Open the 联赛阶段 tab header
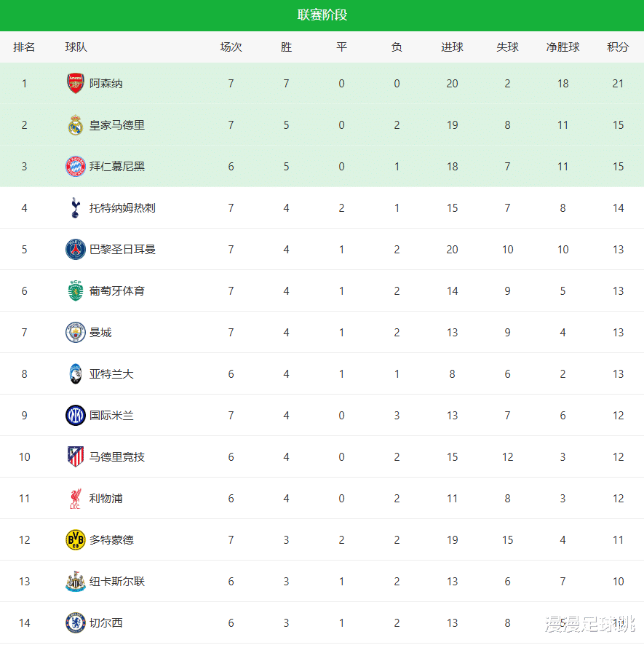This screenshot has width=644, height=645. [322, 15]
